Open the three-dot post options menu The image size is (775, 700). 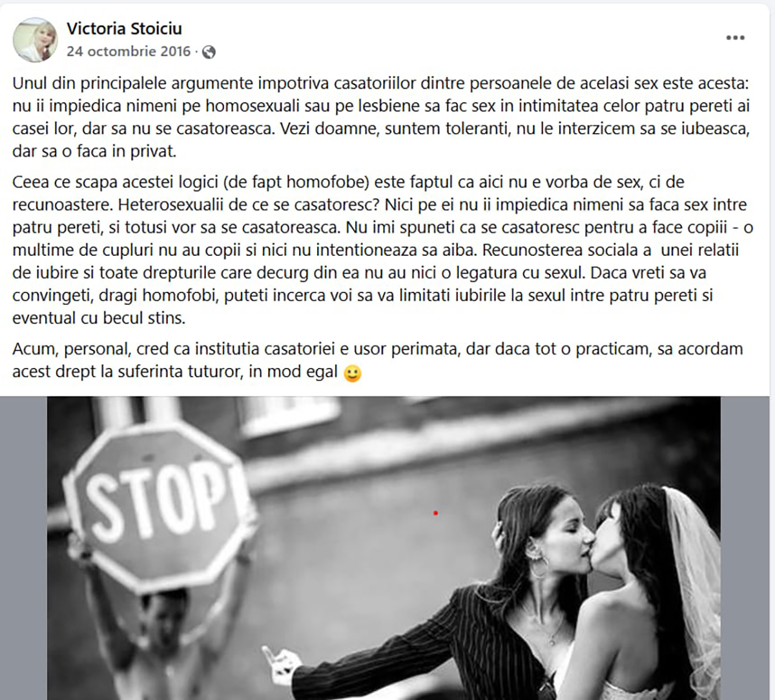pyautogui.click(x=735, y=38)
